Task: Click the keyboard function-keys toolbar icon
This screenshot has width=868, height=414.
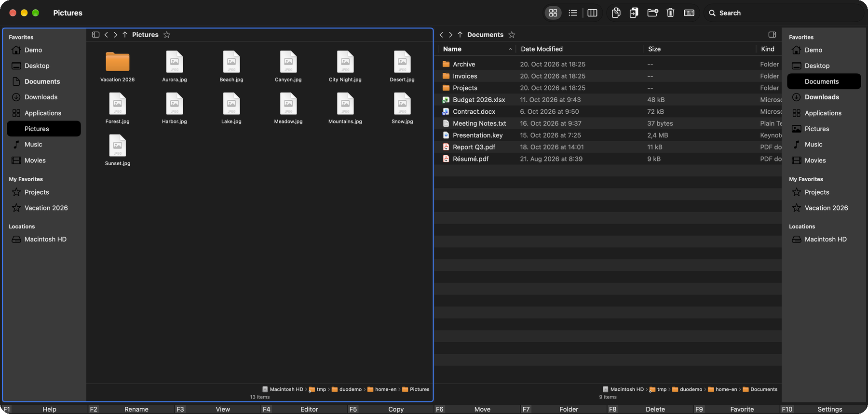Action: tap(689, 13)
